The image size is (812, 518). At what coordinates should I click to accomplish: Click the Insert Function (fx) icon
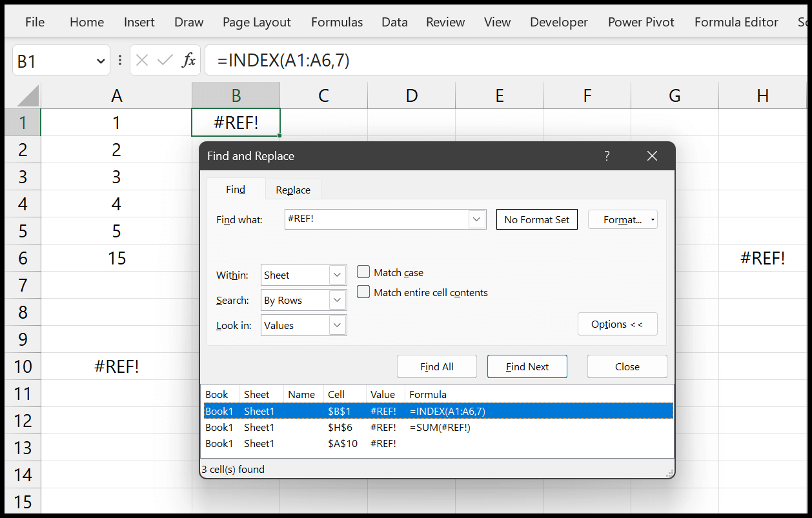click(x=188, y=59)
